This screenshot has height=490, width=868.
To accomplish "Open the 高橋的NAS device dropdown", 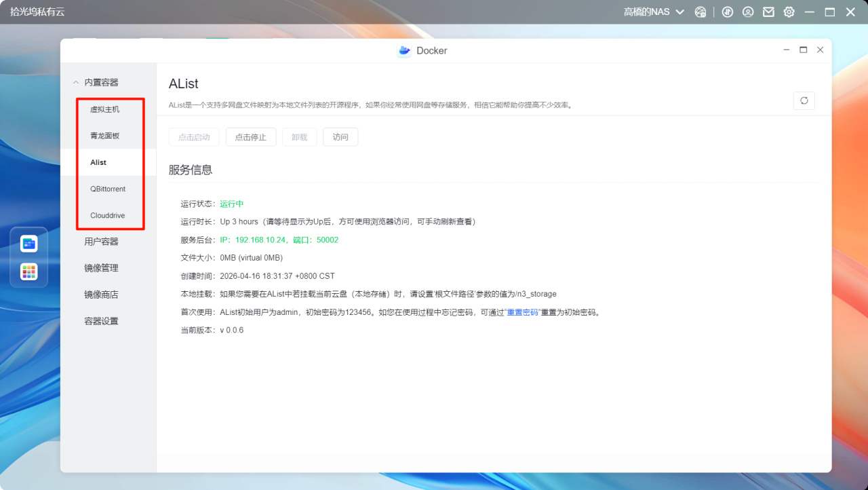I will pyautogui.click(x=654, y=12).
